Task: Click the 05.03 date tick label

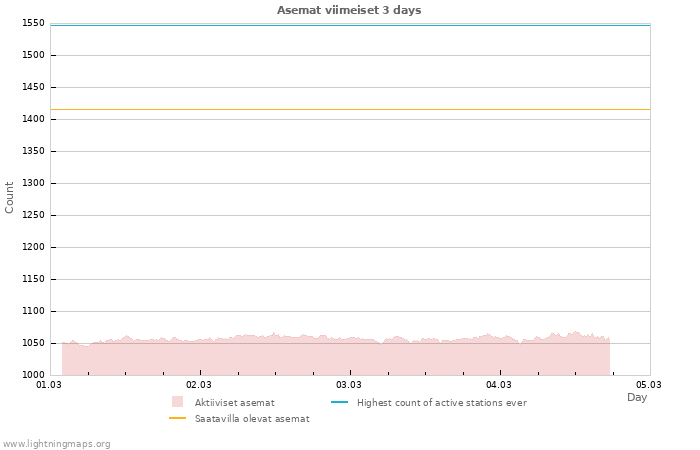Action: (x=649, y=384)
